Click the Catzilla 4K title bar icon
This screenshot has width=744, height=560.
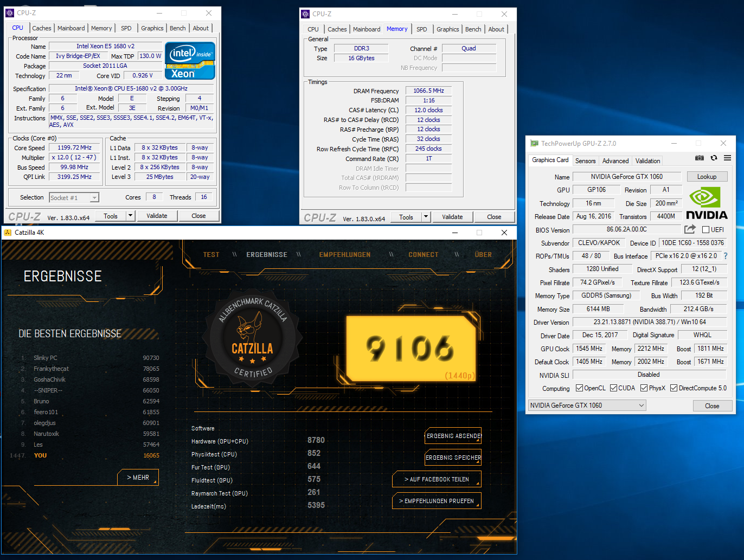(x=8, y=233)
